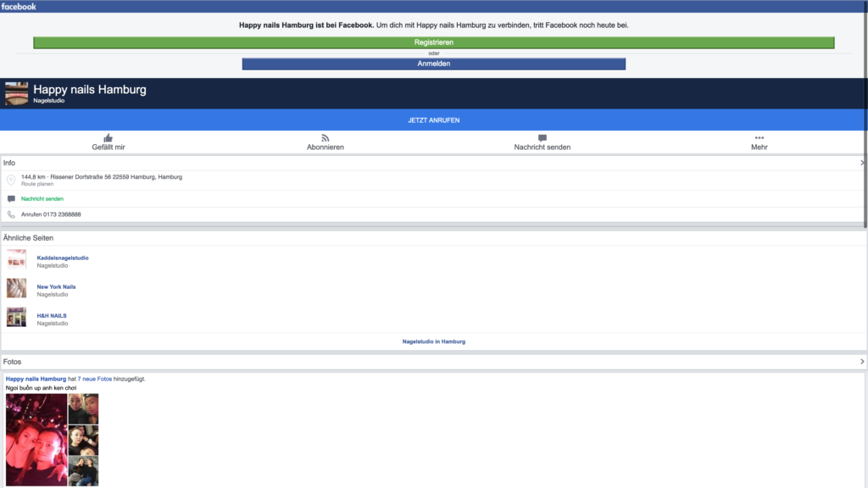Viewport: 868px width, 488px height.
Task: Open the similar pages list via Nagelstudio in Hamburg
Action: [x=433, y=341]
